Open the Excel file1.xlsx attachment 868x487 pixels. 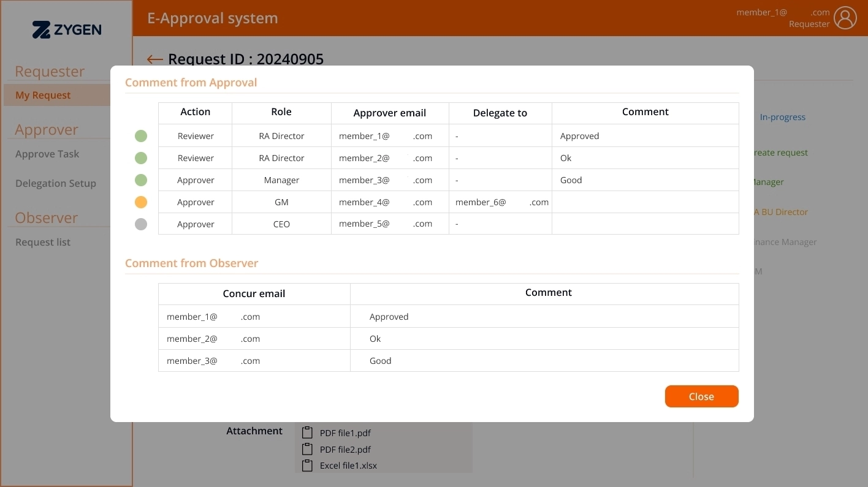(348, 466)
